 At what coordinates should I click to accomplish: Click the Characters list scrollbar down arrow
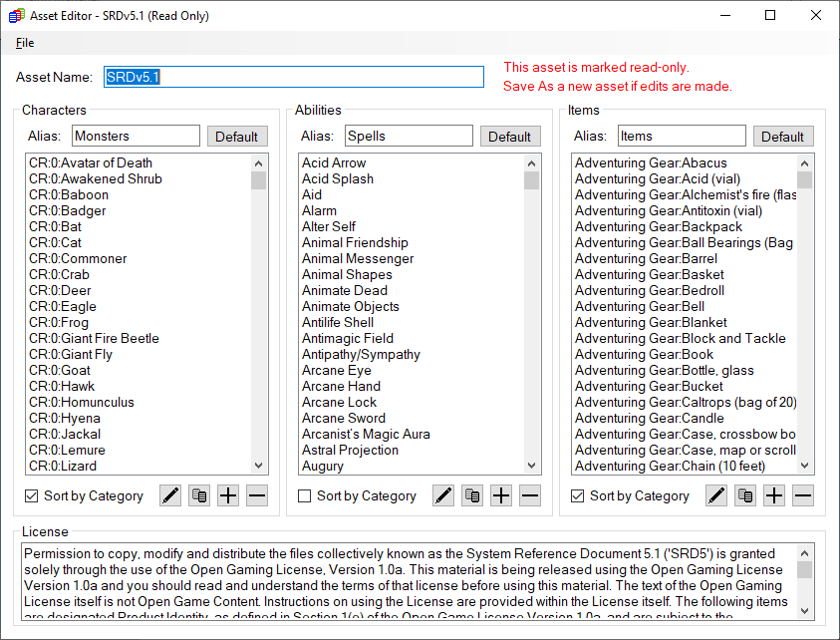(x=259, y=466)
